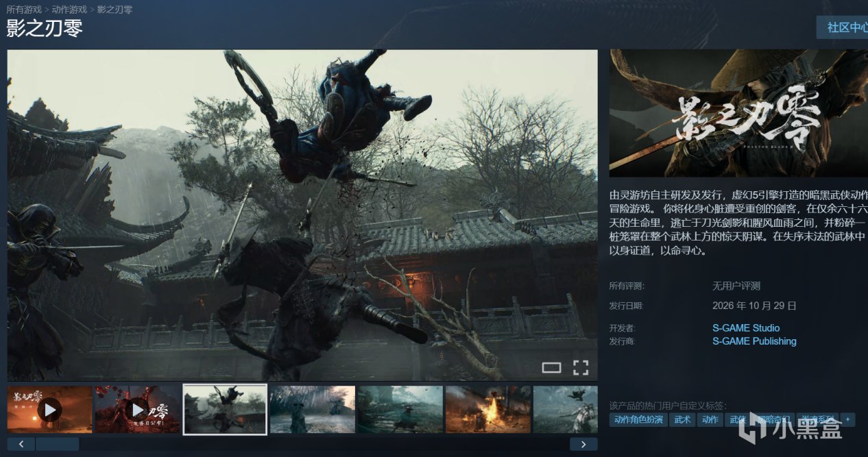Click the 发行日期 label

pyautogui.click(x=627, y=306)
